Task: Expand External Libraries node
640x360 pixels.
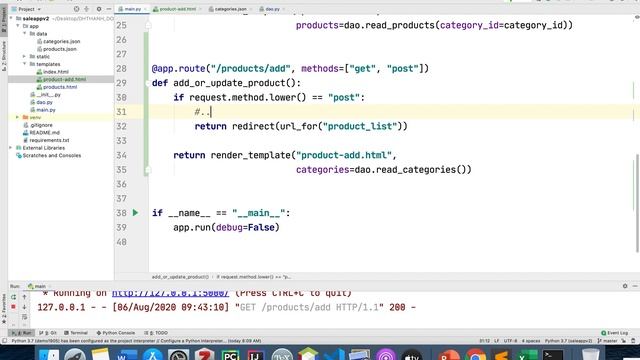Action: (x=11, y=148)
